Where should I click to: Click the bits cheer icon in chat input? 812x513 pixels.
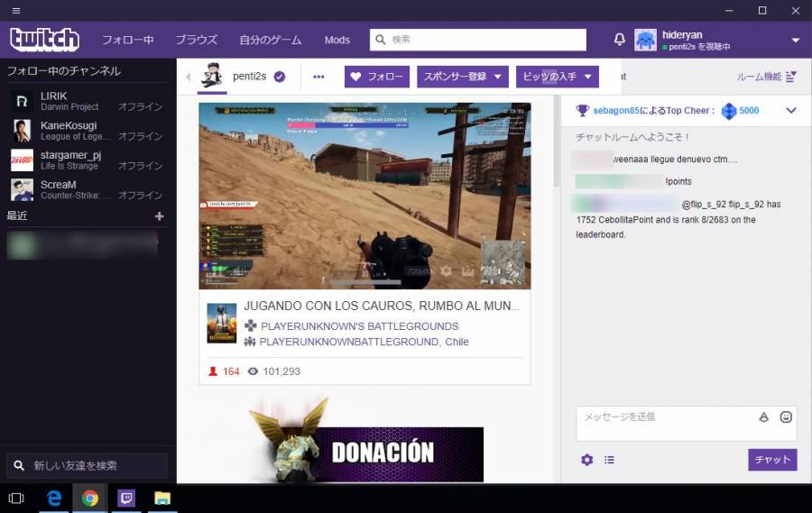(763, 417)
